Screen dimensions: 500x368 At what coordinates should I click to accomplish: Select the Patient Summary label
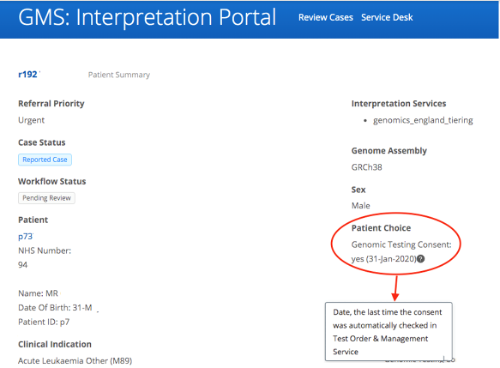pyautogui.click(x=119, y=75)
